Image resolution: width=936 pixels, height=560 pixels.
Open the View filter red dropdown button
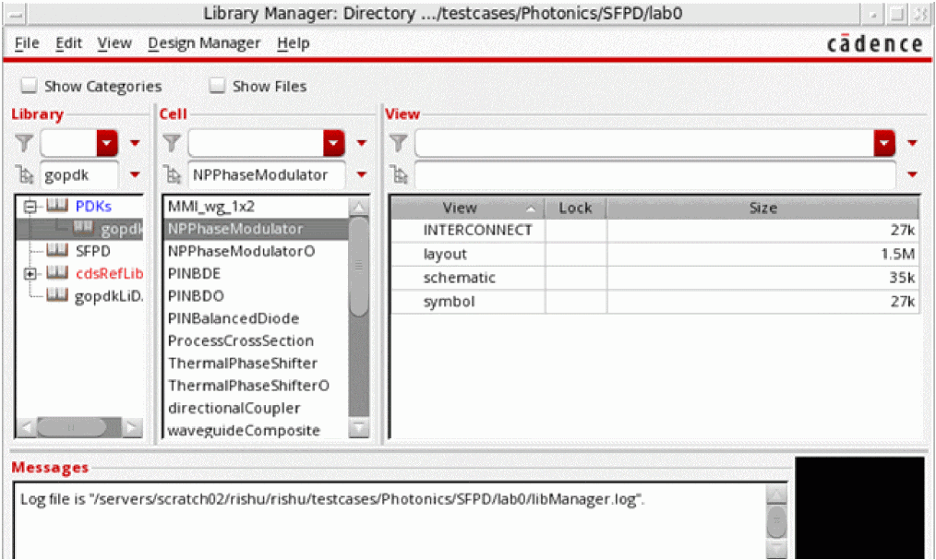[884, 143]
